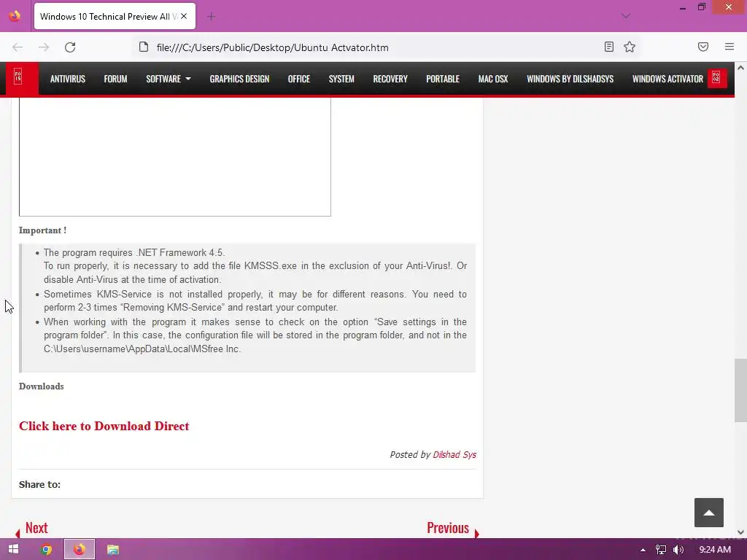Go forward to next page
Viewport: 747px width, 560px height.
pyautogui.click(x=44, y=47)
